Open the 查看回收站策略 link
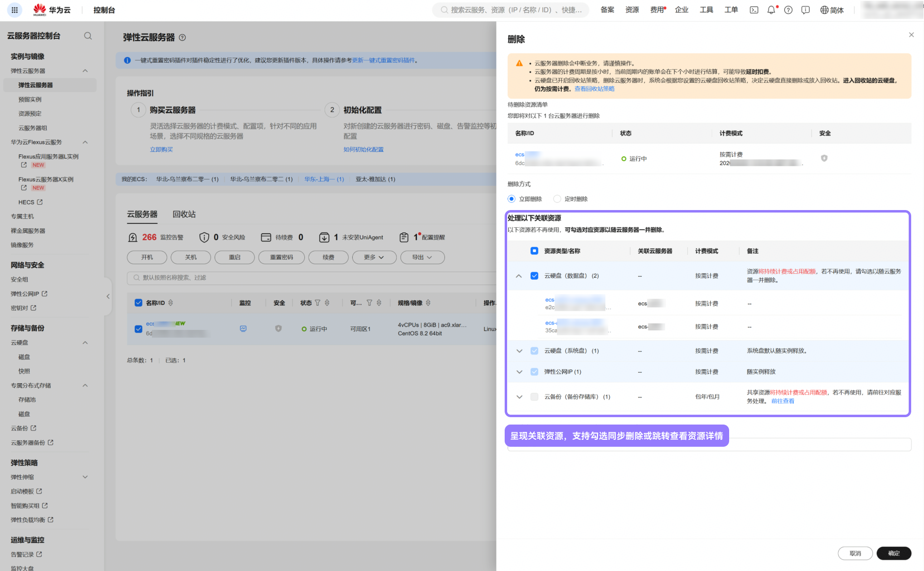Image resolution: width=924 pixels, height=571 pixels. pyautogui.click(x=594, y=89)
